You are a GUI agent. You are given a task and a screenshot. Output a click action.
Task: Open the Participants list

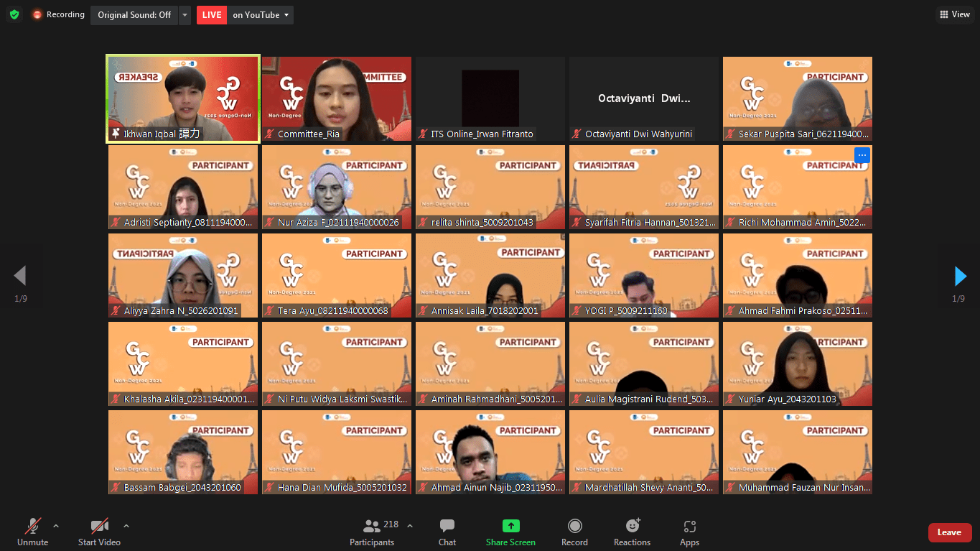point(372,532)
